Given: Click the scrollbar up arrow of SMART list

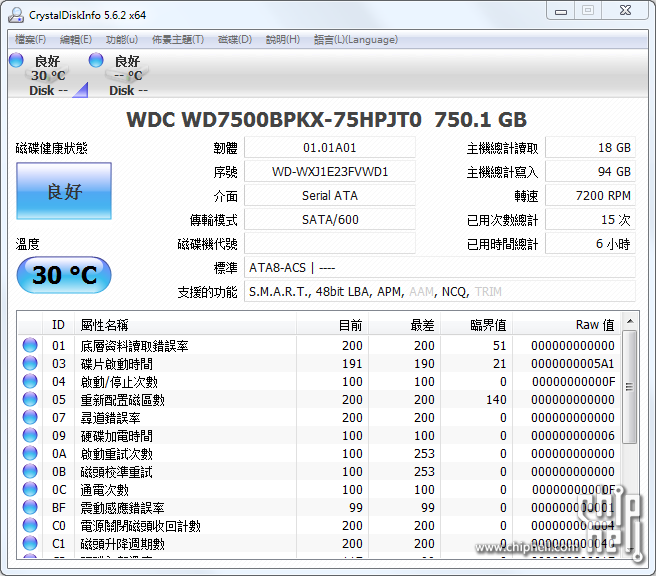Looking at the screenshot, I should point(630,321).
